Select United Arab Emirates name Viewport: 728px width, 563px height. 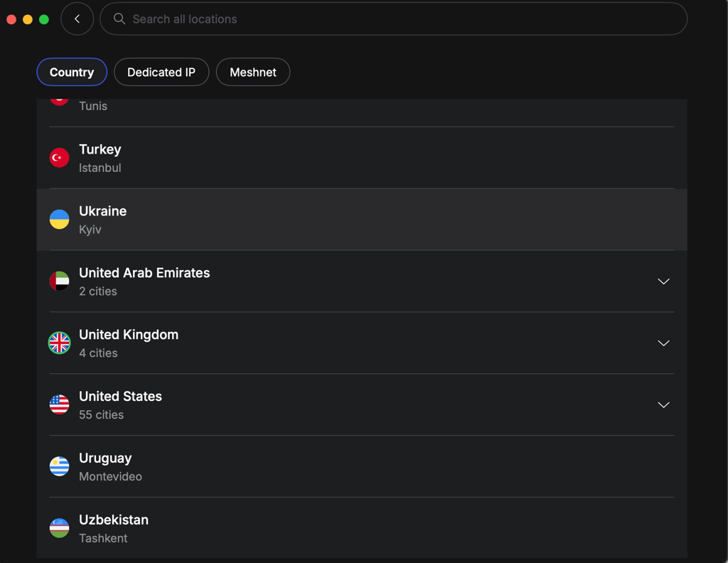[144, 273]
